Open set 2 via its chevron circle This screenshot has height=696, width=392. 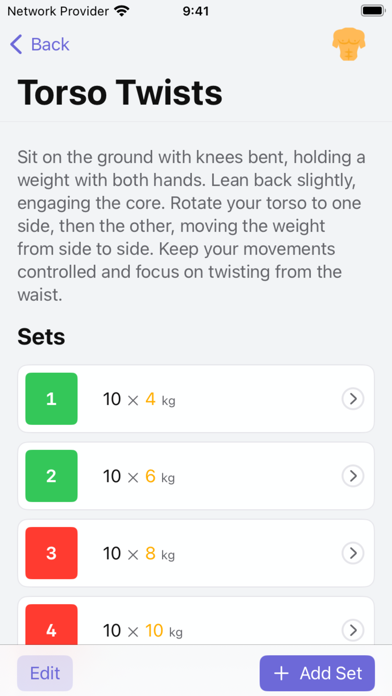coord(353,476)
